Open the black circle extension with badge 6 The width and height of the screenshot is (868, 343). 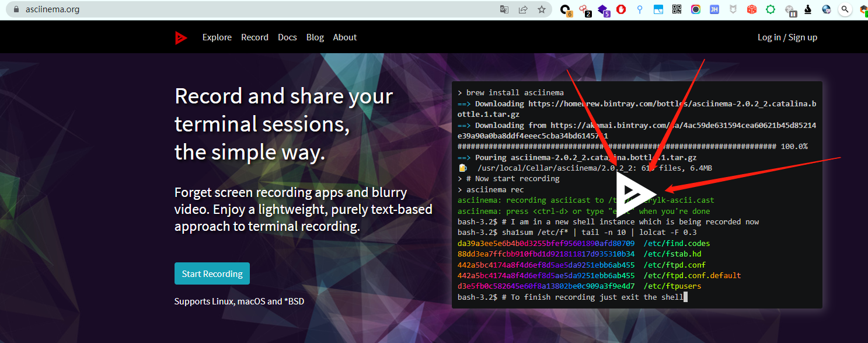click(566, 10)
